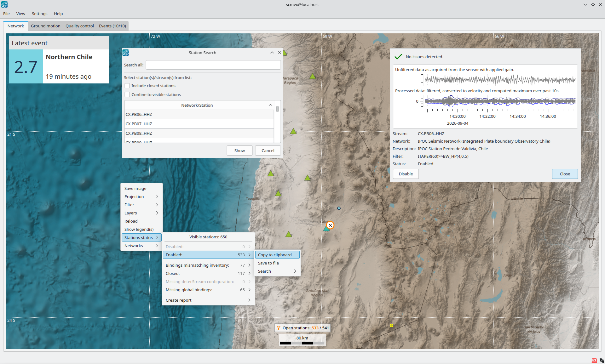The height and width of the screenshot is (364, 605).
Task: Enable Include closed stations checkbox
Action: (x=127, y=86)
